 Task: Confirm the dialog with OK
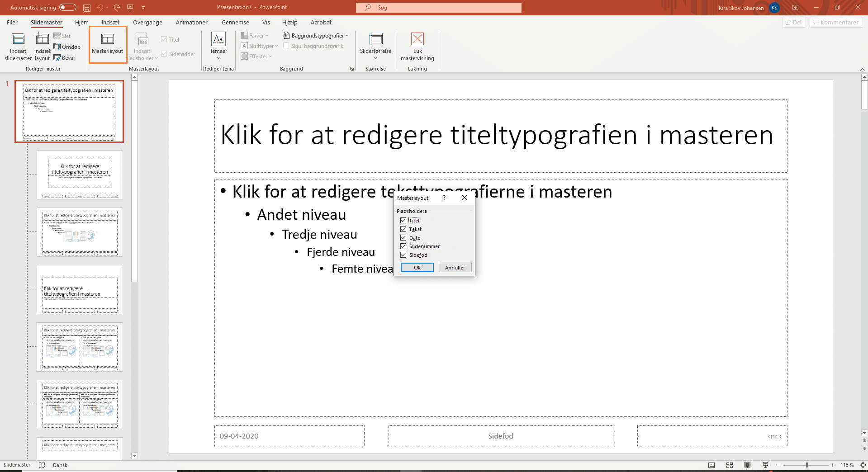[416, 267]
